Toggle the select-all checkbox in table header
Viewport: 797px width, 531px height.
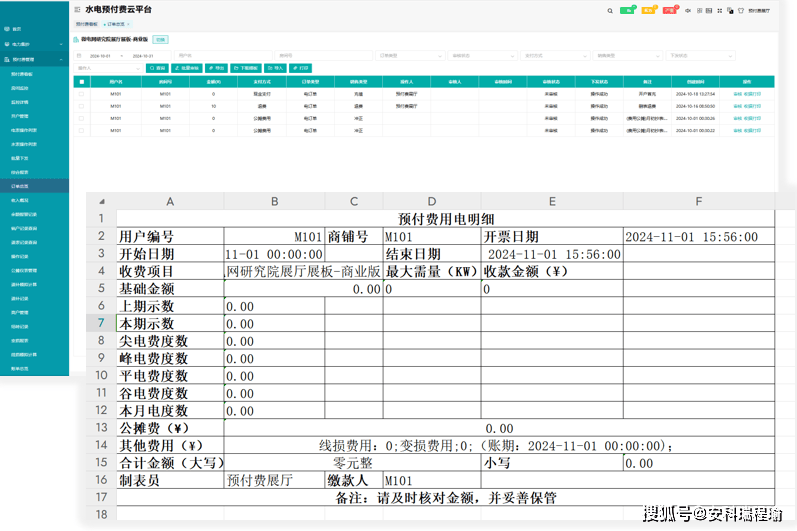pos(82,82)
